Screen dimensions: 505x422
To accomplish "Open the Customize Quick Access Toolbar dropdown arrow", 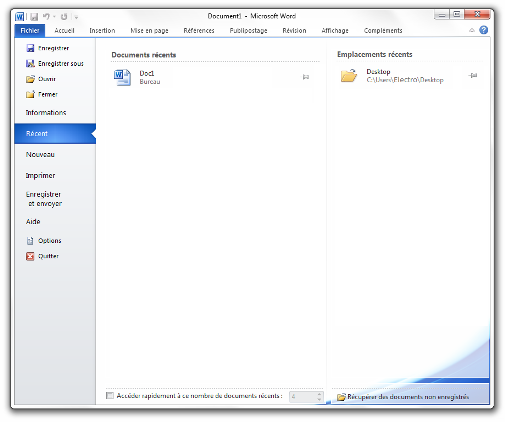I will (x=76, y=17).
